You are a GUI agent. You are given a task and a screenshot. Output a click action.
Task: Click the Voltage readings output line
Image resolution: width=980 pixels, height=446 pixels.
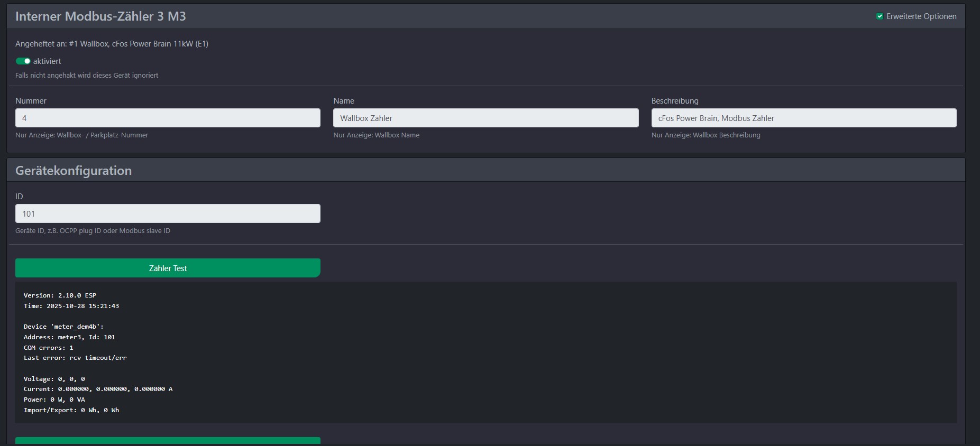[54, 379]
